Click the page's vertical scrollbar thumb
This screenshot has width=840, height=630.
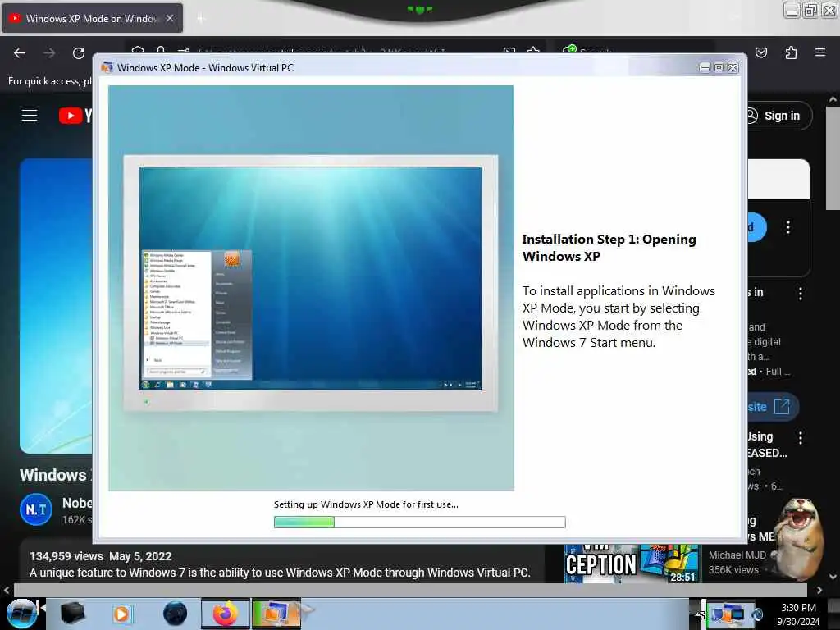pyautogui.click(x=833, y=158)
